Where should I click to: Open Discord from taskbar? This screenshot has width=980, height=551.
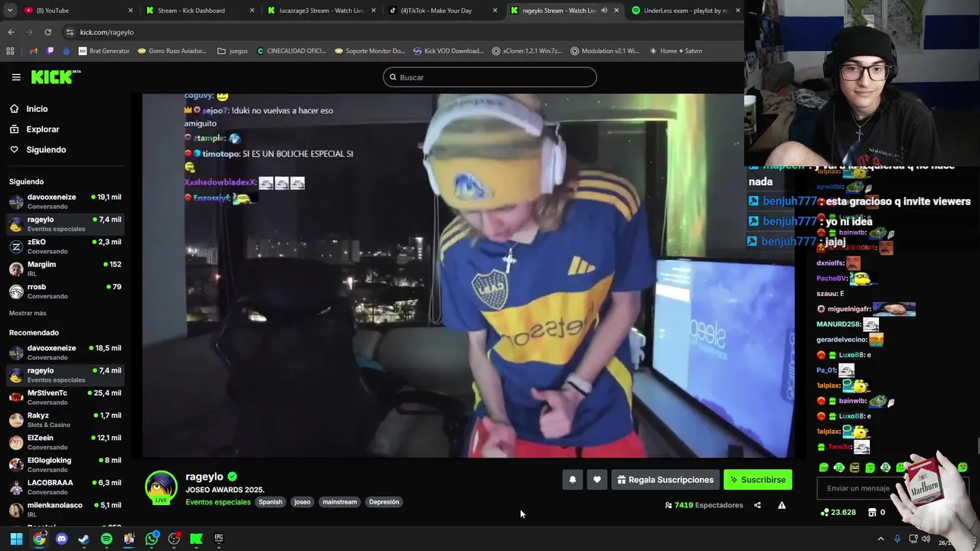[x=61, y=539]
